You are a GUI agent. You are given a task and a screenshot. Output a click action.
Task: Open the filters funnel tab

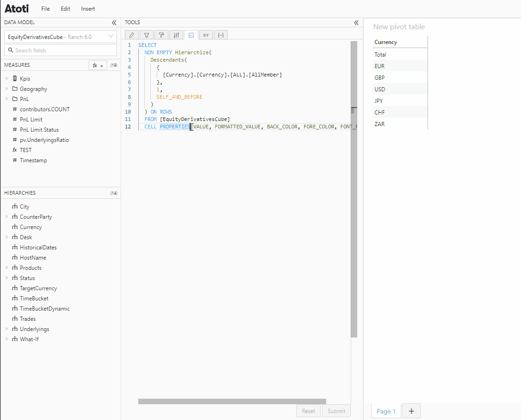coord(147,35)
